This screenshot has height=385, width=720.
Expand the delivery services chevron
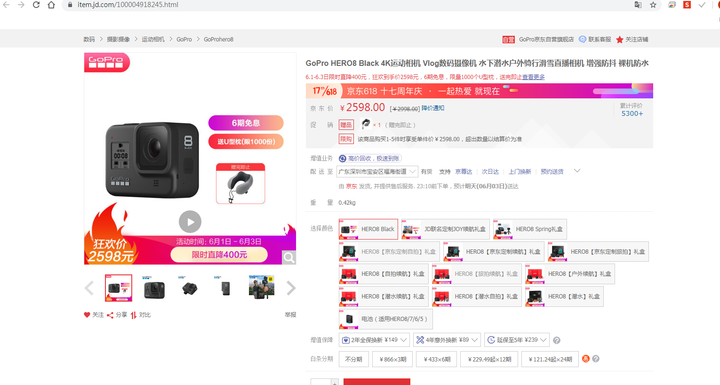click(x=577, y=171)
